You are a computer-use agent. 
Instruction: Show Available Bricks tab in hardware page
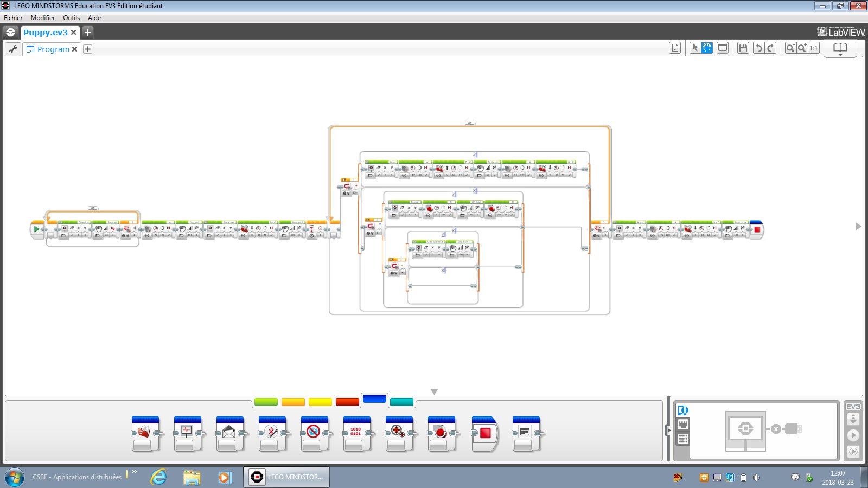click(x=684, y=439)
